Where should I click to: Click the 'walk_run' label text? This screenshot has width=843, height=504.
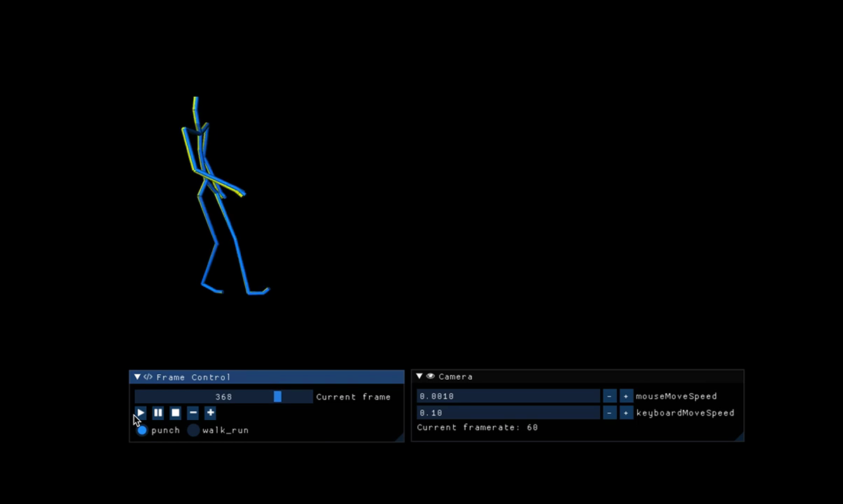[226, 430]
